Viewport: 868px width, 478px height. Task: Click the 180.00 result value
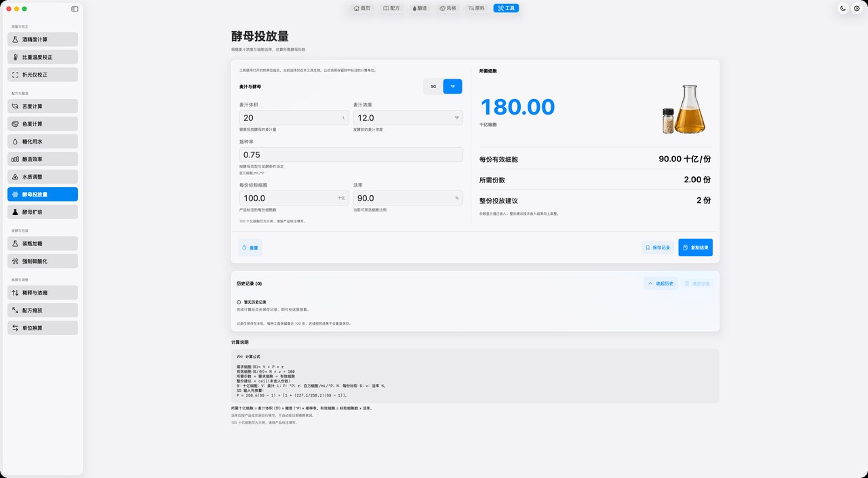tap(517, 107)
